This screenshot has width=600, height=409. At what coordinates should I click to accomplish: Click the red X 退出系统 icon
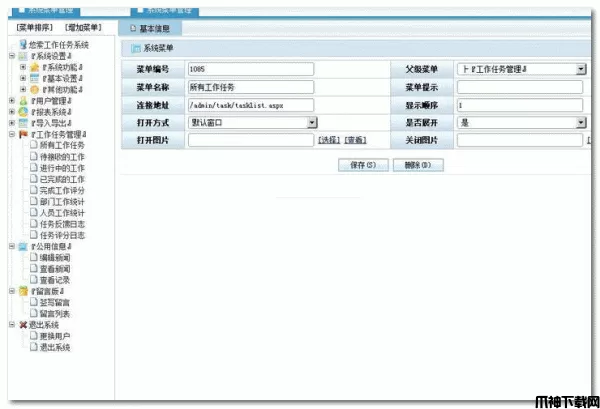point(22,325)
